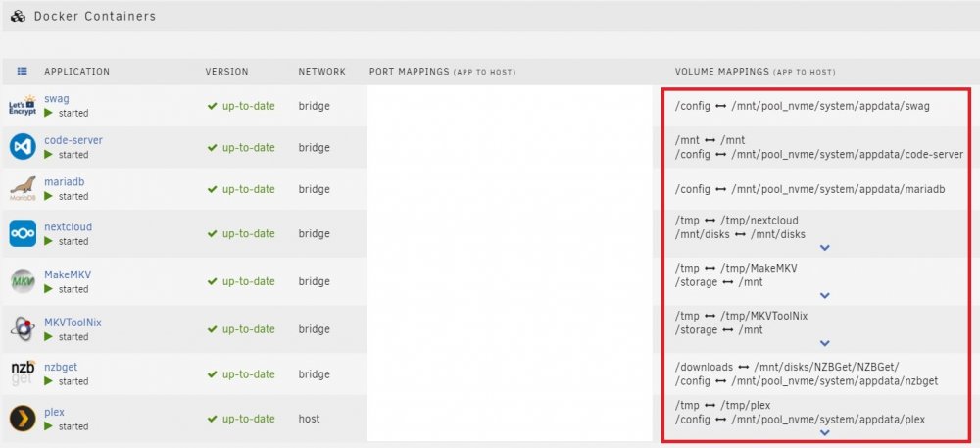The image size is (980, 448).
Task: Click the mariadb started play icon
Action: point(48,196)
